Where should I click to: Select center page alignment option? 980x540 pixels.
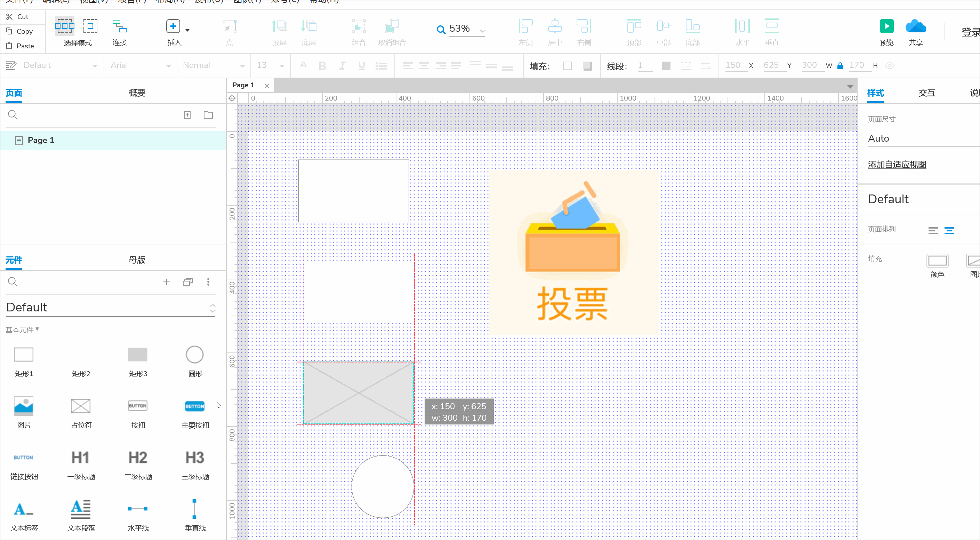(x=949, y=231)
